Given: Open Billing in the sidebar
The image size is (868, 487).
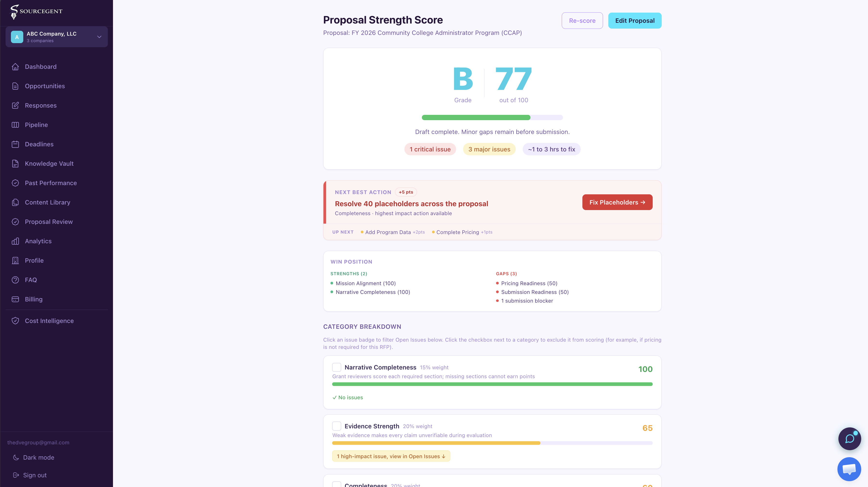Looking at the screenshot, I should (56, 299).
